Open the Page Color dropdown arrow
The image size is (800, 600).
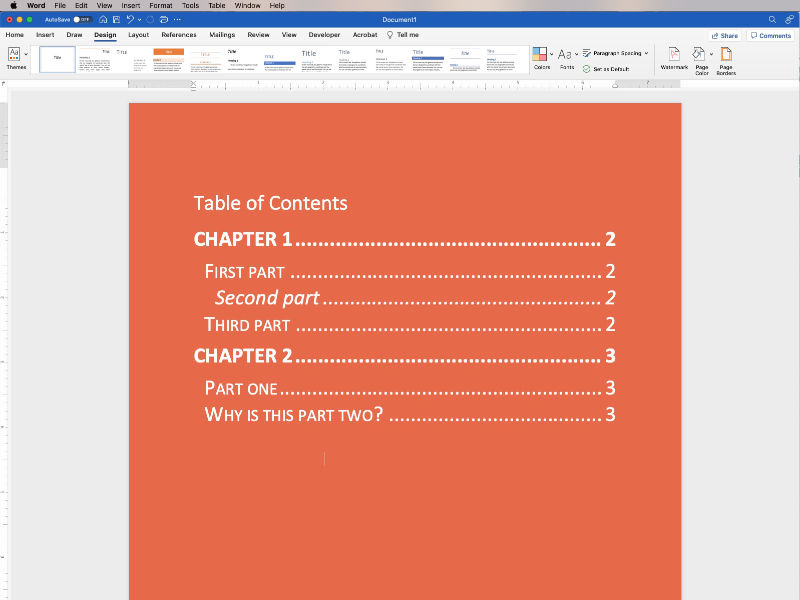[x=710, y=53]
